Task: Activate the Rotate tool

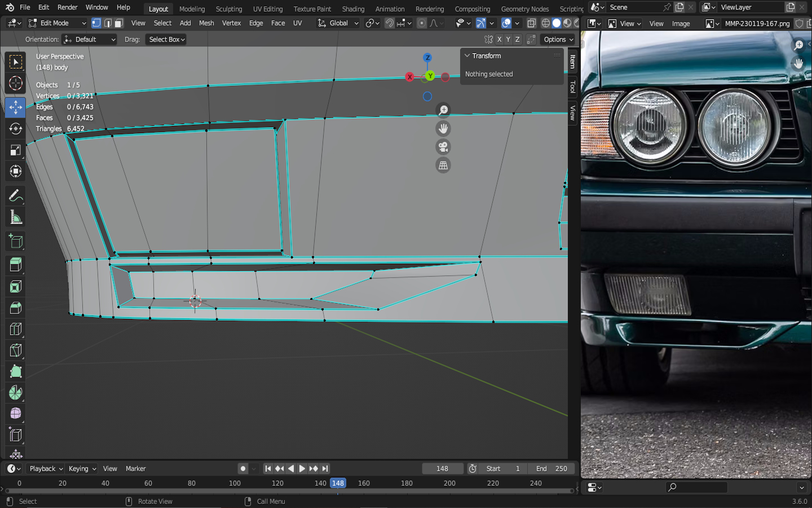Action: 16,129
